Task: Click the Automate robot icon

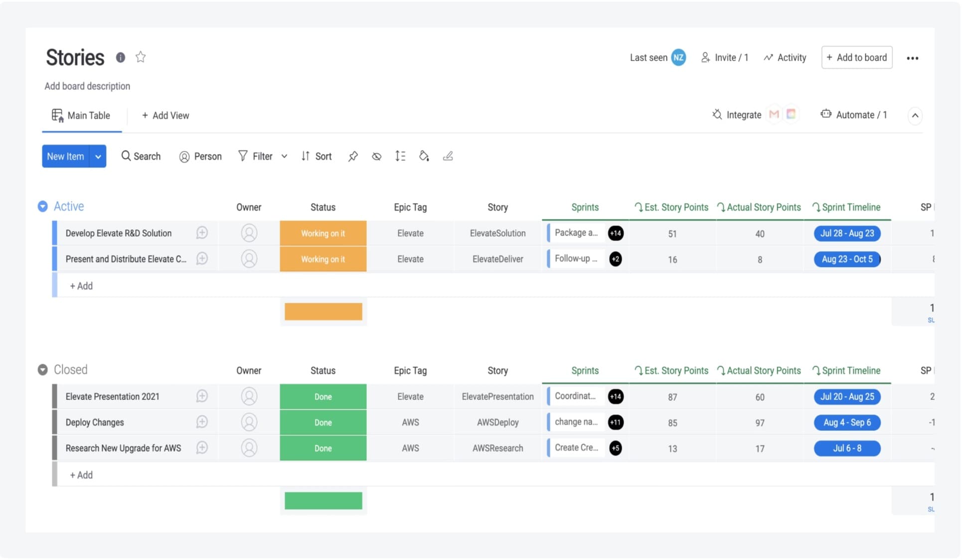Action: (826, 114)
